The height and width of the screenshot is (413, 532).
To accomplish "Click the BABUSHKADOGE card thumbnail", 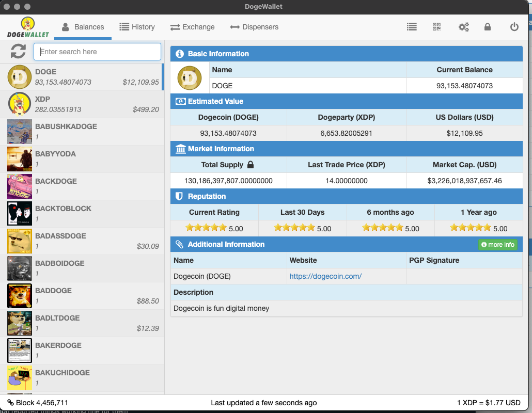I will (20, 132).
